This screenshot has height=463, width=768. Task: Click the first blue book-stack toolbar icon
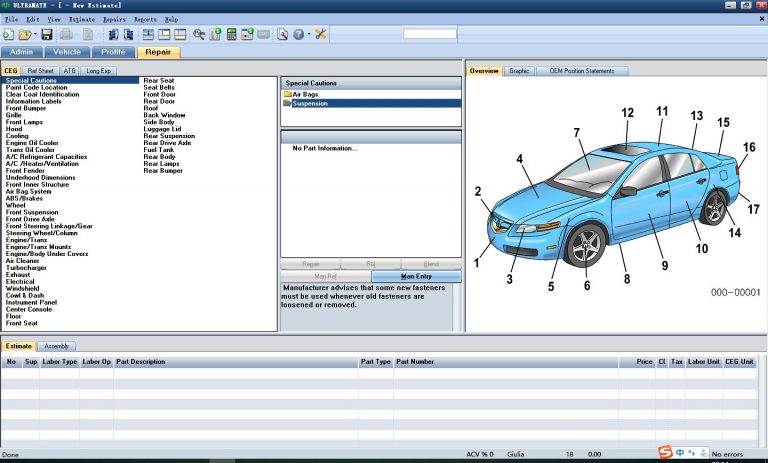tap(113, 34)
